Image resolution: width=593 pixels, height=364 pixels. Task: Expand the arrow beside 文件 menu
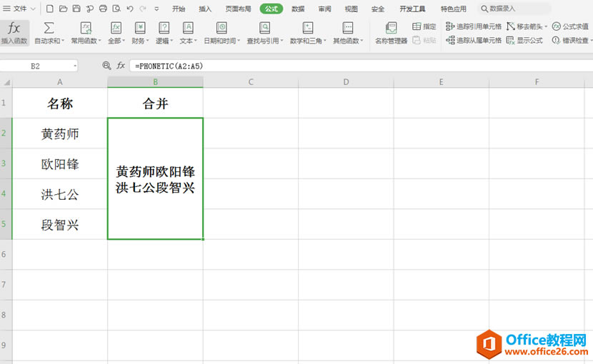(33, 9)
